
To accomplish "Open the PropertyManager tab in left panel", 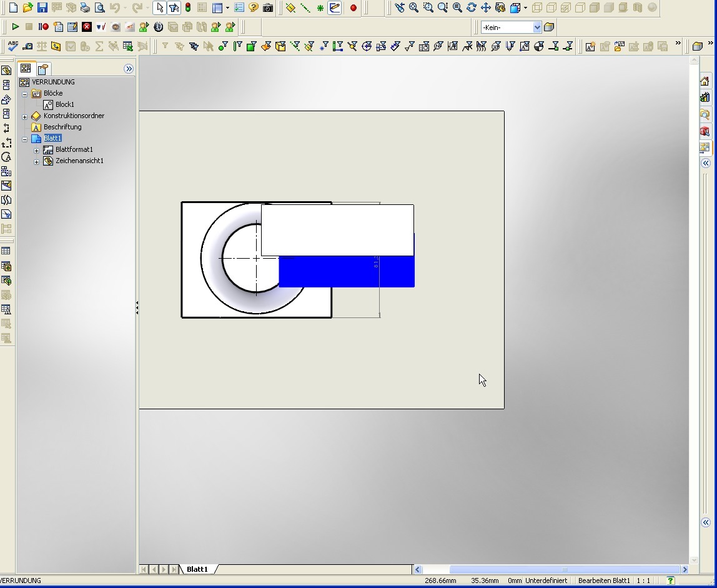I will tap(42, 69).
